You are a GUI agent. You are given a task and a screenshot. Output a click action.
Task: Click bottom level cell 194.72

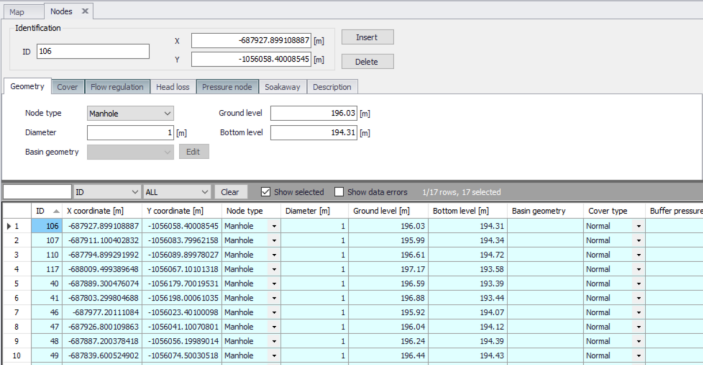[x=468, y=255]
